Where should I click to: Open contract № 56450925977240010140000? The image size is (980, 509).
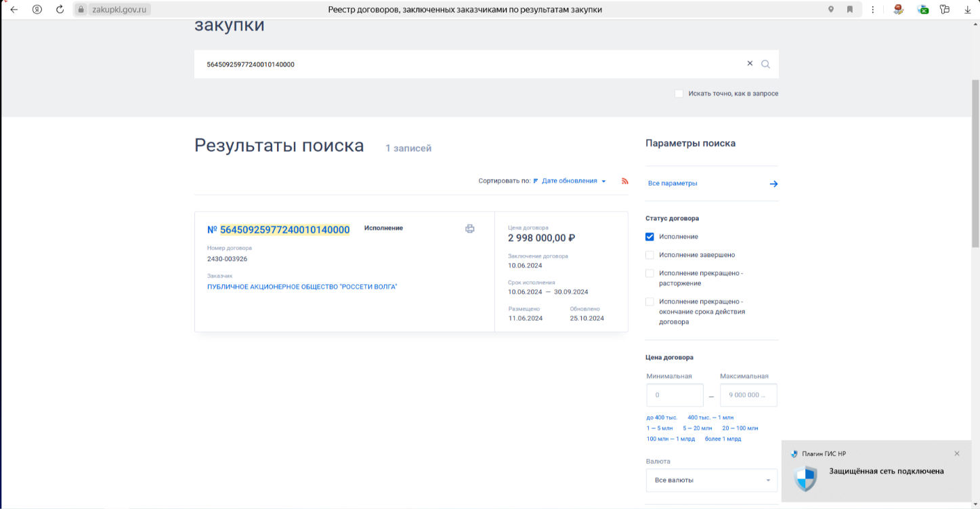coord(278,230)
